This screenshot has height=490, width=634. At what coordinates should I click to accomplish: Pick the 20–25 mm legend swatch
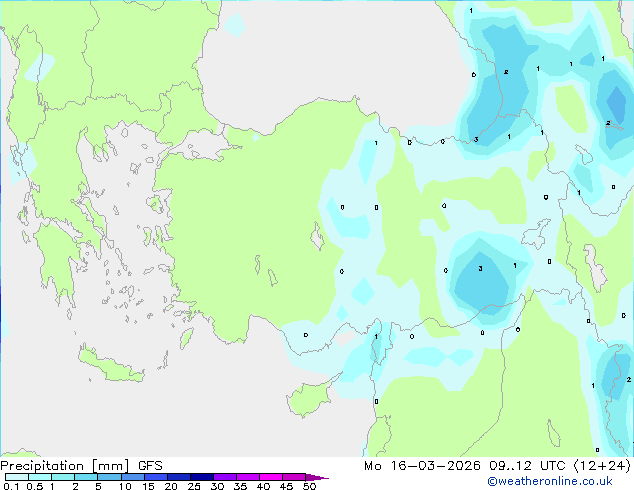pos(179,477)
